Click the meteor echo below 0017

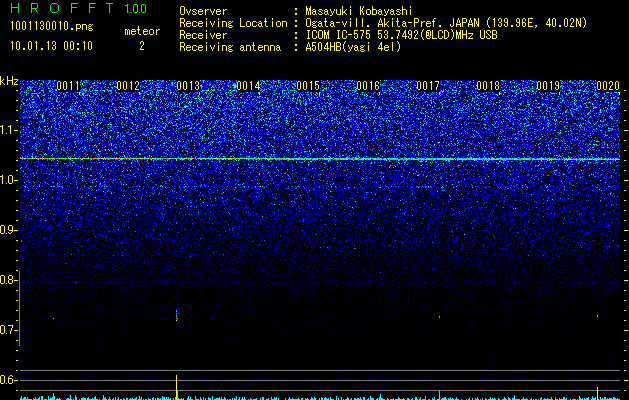[440, 317]
